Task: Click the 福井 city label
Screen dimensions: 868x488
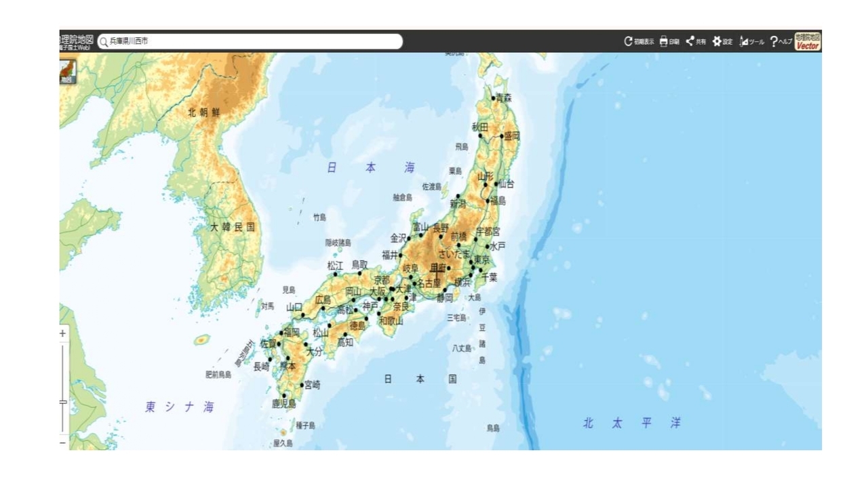Action: tap(390, 255)
